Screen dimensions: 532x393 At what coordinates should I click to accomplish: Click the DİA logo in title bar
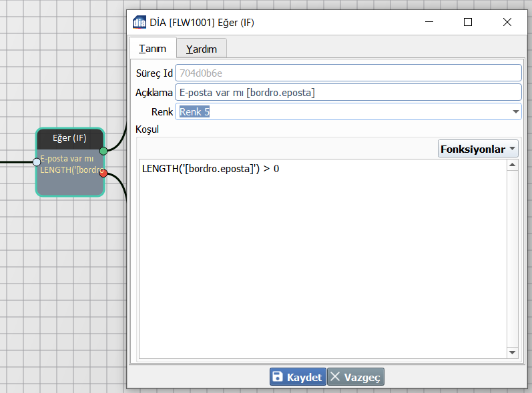click(x=140, y=23)
